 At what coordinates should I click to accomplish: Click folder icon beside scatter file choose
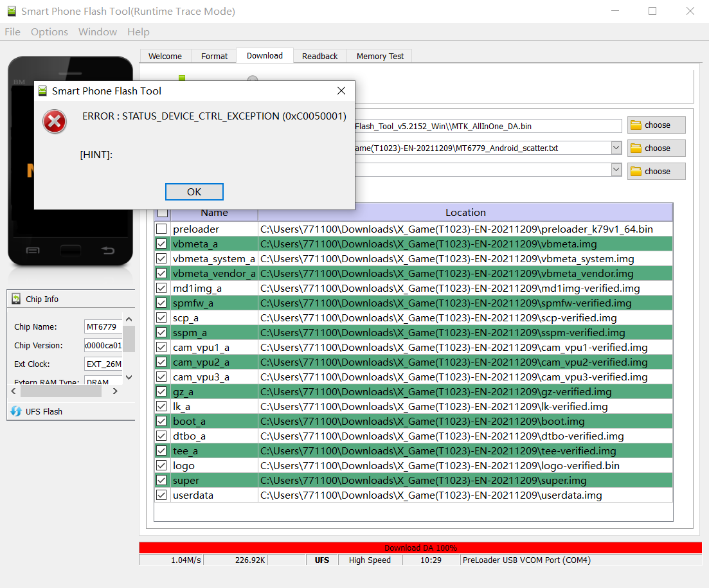point(636,148)
